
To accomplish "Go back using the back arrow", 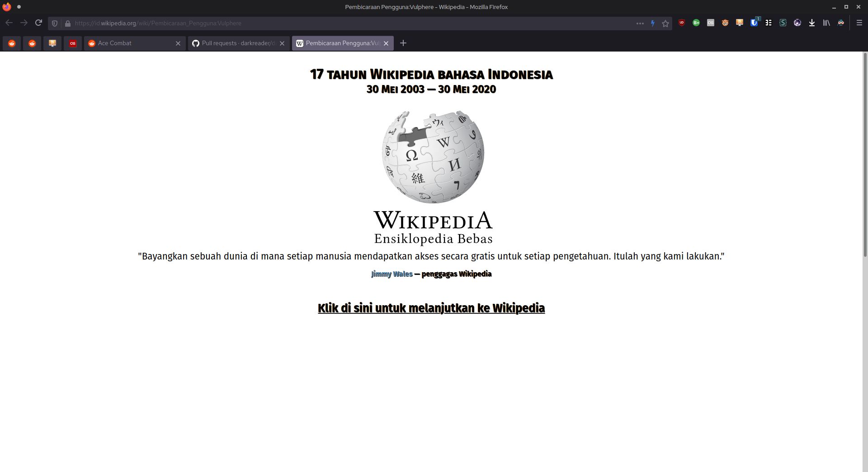I will 9,23.
